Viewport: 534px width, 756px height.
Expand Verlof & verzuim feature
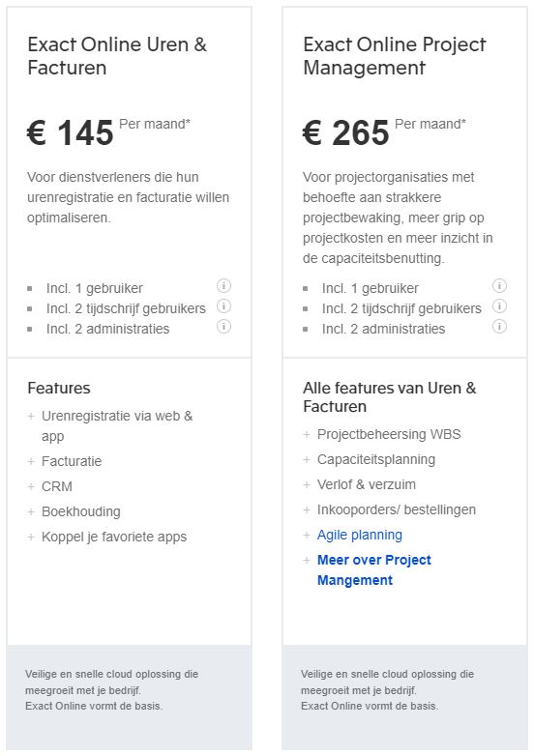[359, 484]
